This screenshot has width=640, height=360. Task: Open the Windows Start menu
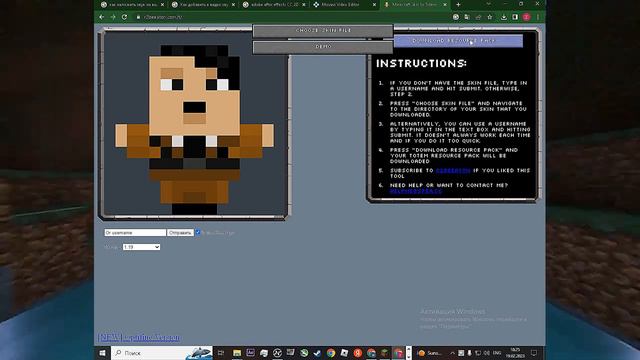point(102,353)
